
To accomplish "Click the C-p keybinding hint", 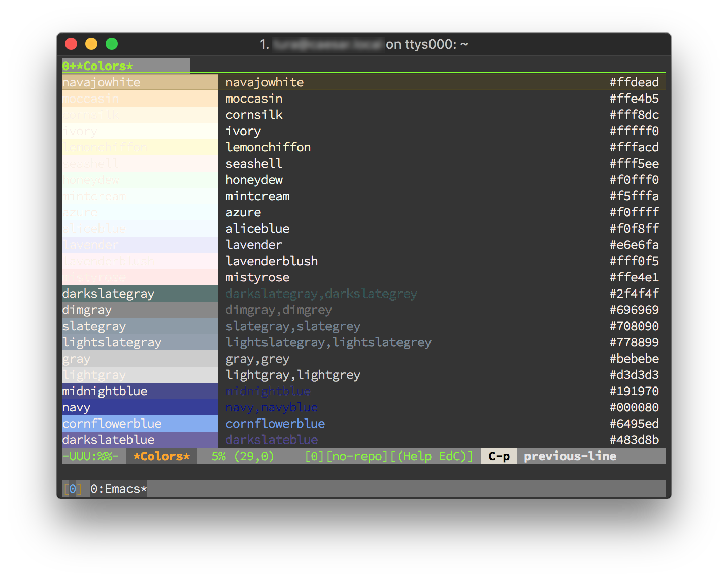I will pyautogui.click(x=498, y=456).
